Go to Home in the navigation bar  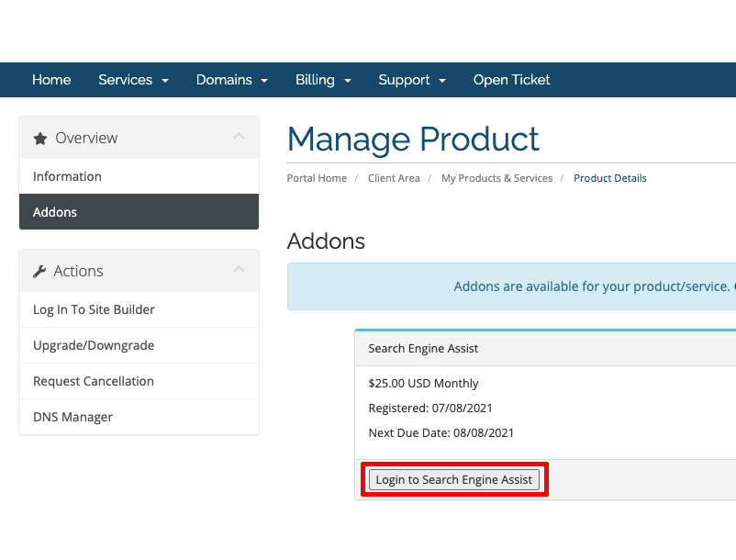click(x=51, y=80)
